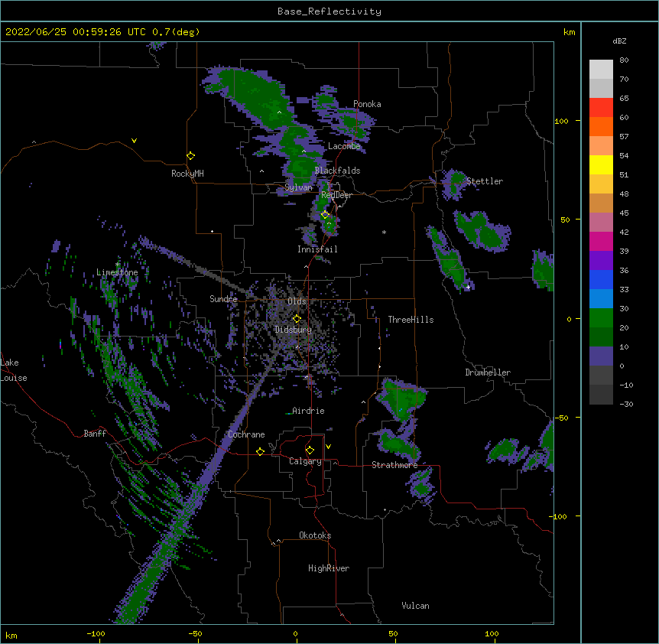Click the HighRiver label

[329, 568]
